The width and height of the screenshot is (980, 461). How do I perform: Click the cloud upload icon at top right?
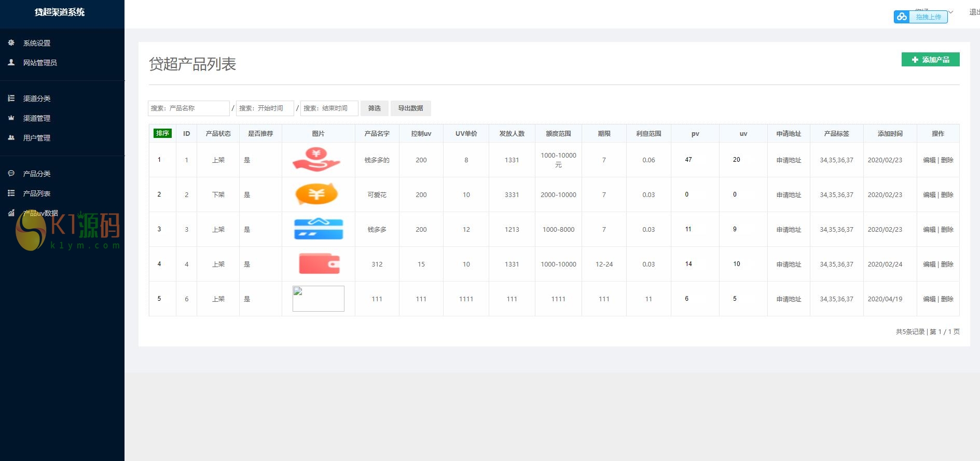coord(902,17)
